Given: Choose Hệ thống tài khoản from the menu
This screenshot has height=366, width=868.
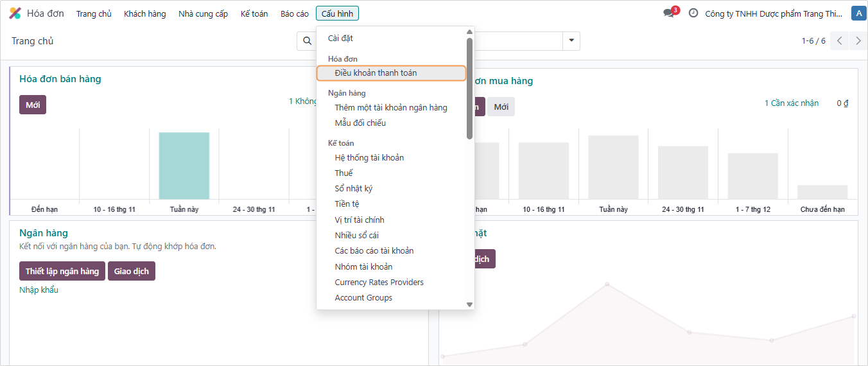Looking at the screenshot, I should [x=369, y=157].
